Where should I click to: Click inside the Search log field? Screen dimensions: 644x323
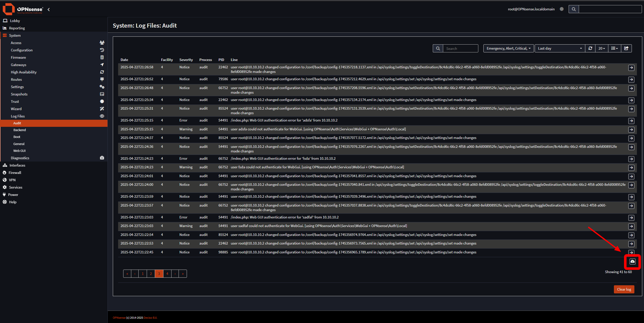(x=460, y=48)
